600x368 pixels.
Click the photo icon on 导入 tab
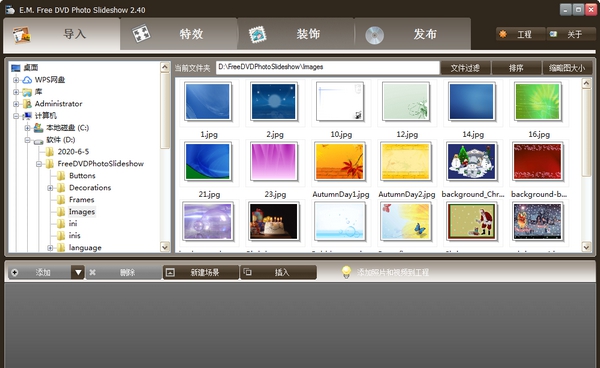point(21,35)
